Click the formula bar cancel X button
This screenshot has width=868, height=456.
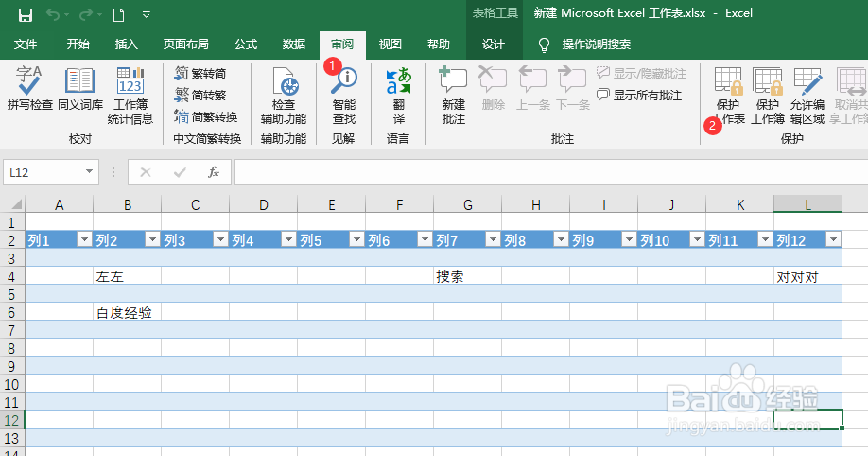[146, 172]
